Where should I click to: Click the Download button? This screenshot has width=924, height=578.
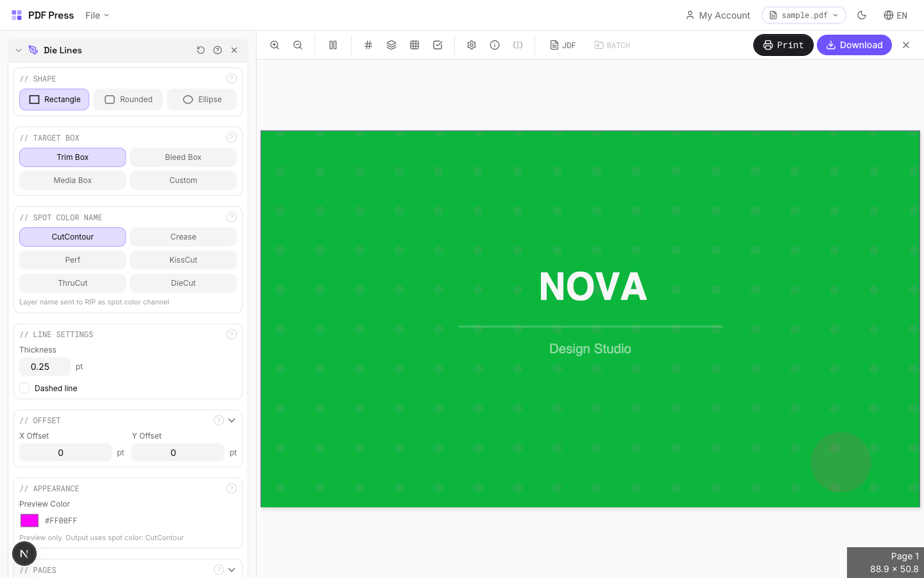(853, 45)
